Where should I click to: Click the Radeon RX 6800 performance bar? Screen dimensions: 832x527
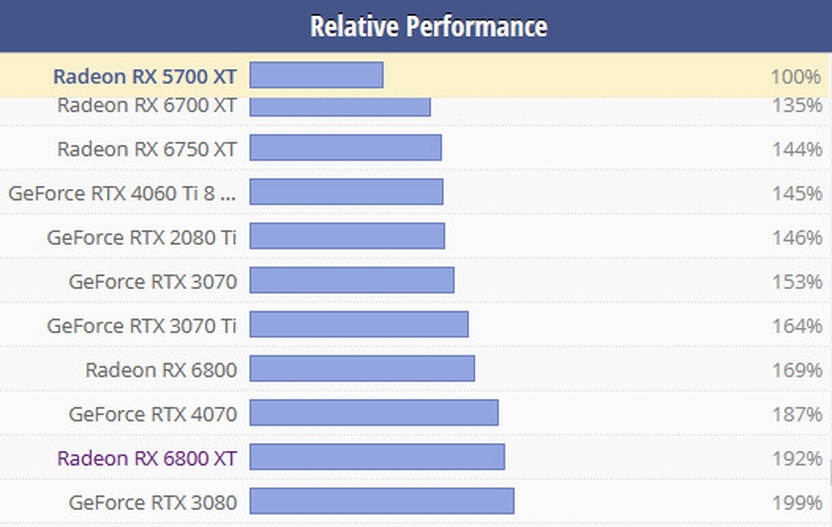pos(361,369)
